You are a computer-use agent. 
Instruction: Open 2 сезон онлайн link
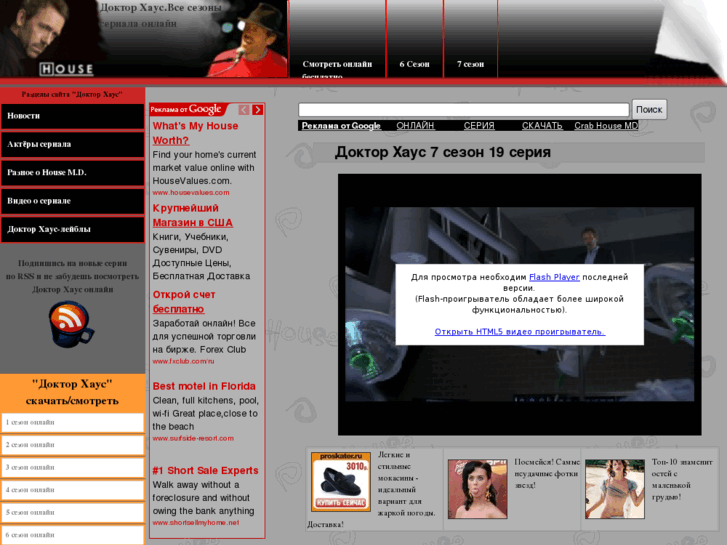(x=72, y=445)
